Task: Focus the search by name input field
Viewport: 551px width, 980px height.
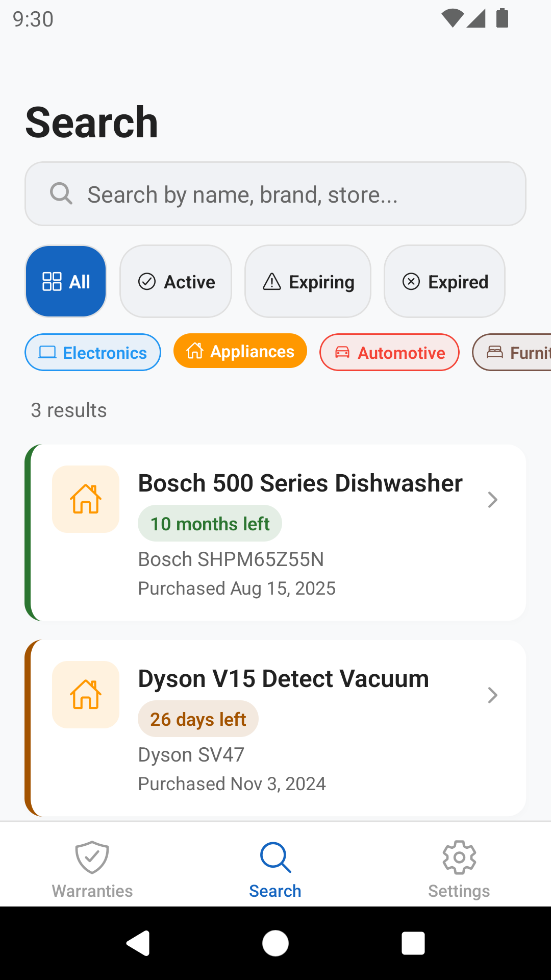Action: (x=275, y=194)
